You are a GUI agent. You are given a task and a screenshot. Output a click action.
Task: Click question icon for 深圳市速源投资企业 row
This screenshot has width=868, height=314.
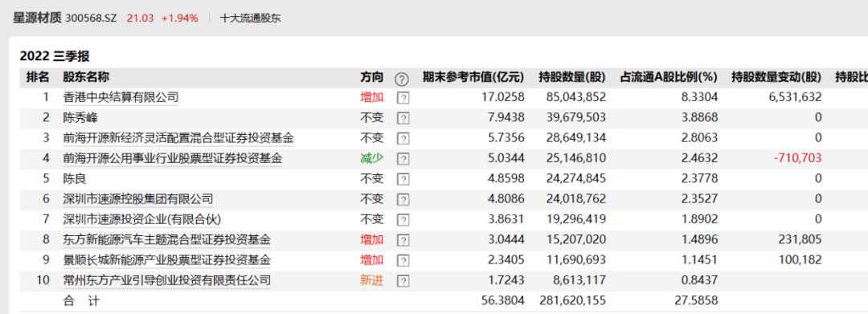[403, 220]
